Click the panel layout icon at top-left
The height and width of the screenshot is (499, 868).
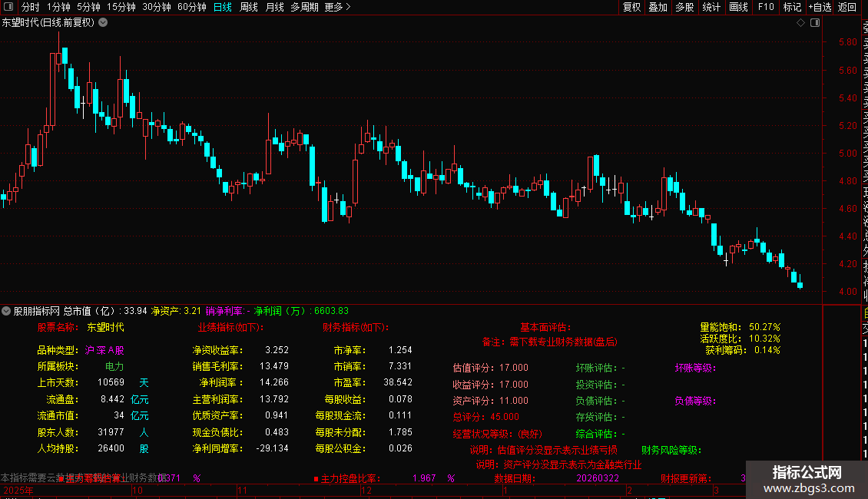[x=8, y=7]
